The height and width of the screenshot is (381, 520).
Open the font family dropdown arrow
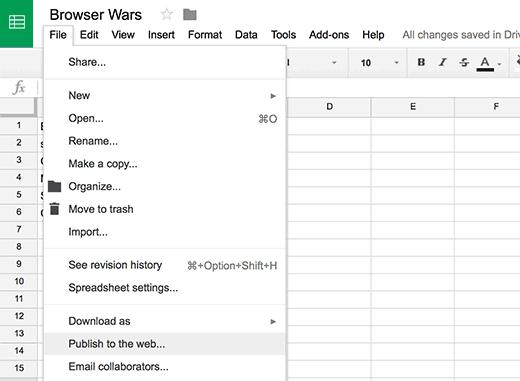[334, 63]
